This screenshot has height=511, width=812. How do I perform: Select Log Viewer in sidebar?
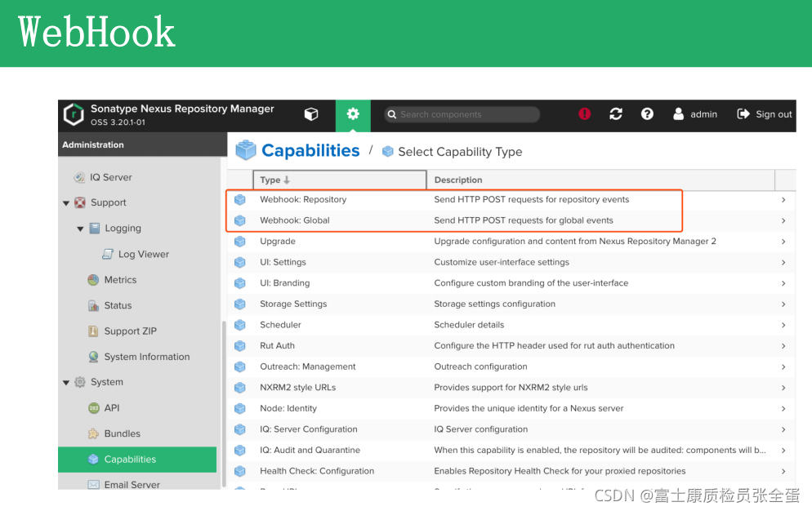coord(144,254)
